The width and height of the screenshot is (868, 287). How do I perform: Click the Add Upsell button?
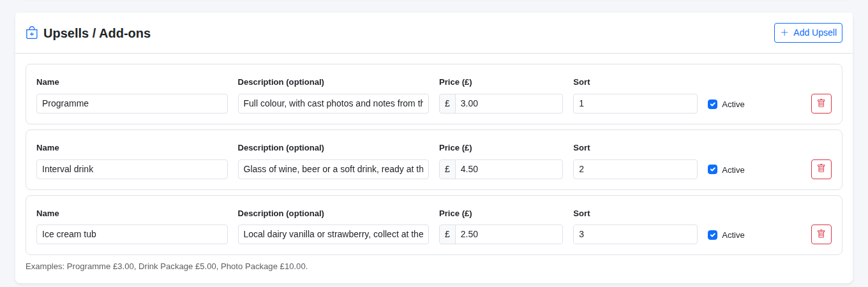[x=808, y=33]
